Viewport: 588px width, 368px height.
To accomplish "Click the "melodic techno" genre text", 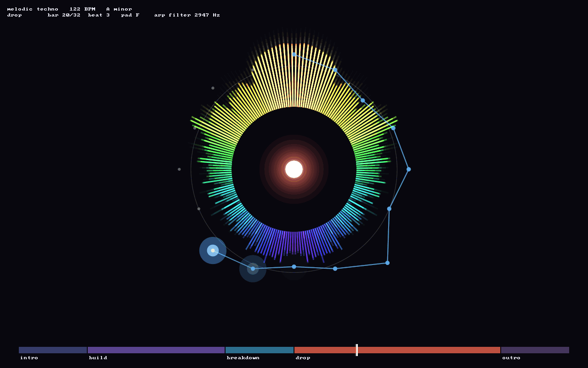I will click(x=33, y=9).
